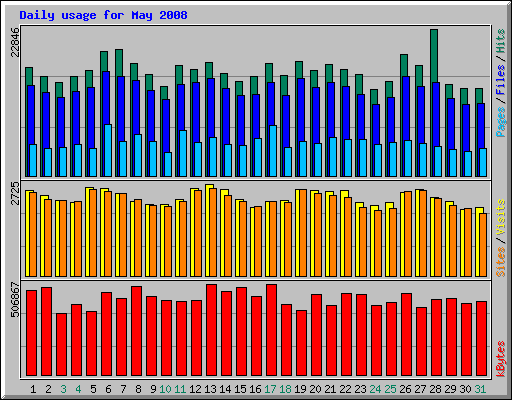Click the 506867 axis value for KBytes
512x400 pixels.
pyautogui.click(x=15, y=300)
